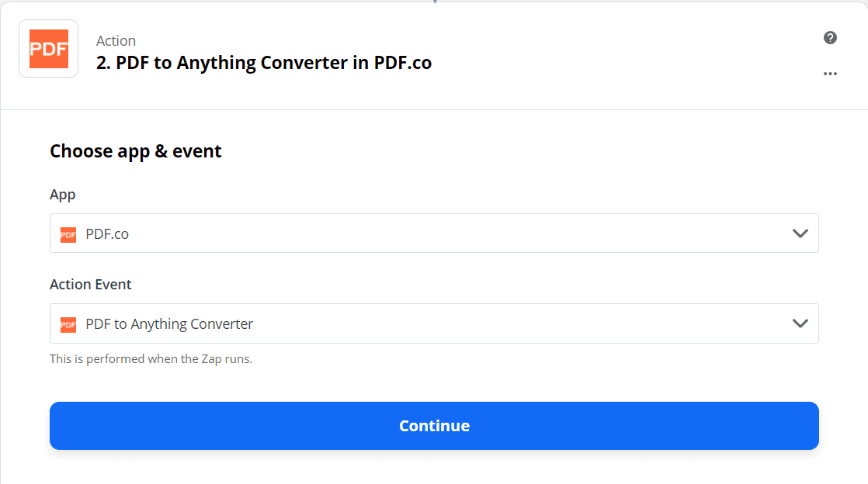
Task: Click the Action Event field label
Action: click(x=91, y=285)
